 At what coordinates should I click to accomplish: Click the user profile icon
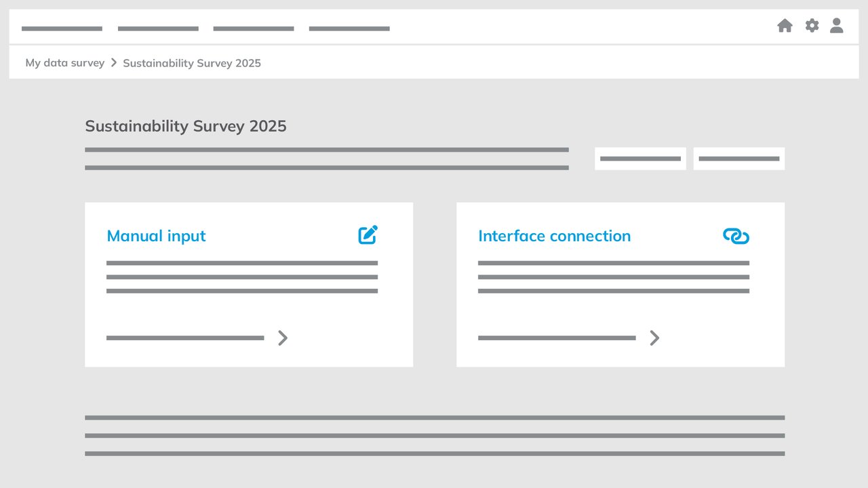837,26
